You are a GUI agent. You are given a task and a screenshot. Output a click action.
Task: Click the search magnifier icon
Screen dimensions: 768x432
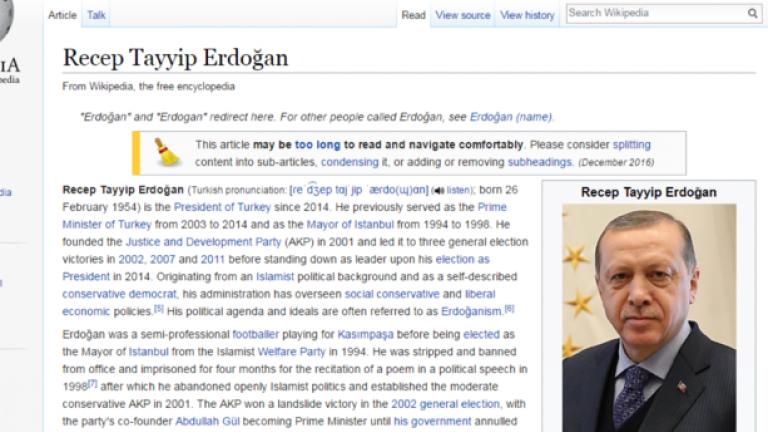pos(752,14)
